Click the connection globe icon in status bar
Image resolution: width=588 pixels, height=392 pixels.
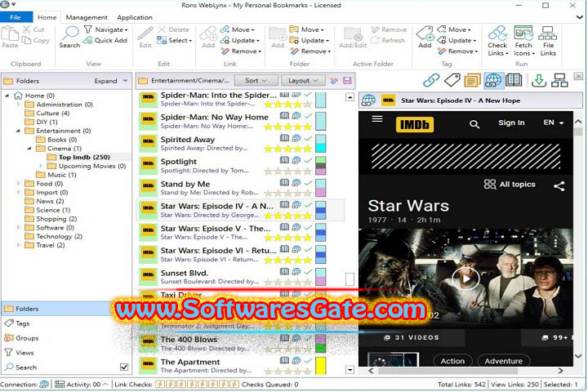pyautogui.click(x=44, y=384)
